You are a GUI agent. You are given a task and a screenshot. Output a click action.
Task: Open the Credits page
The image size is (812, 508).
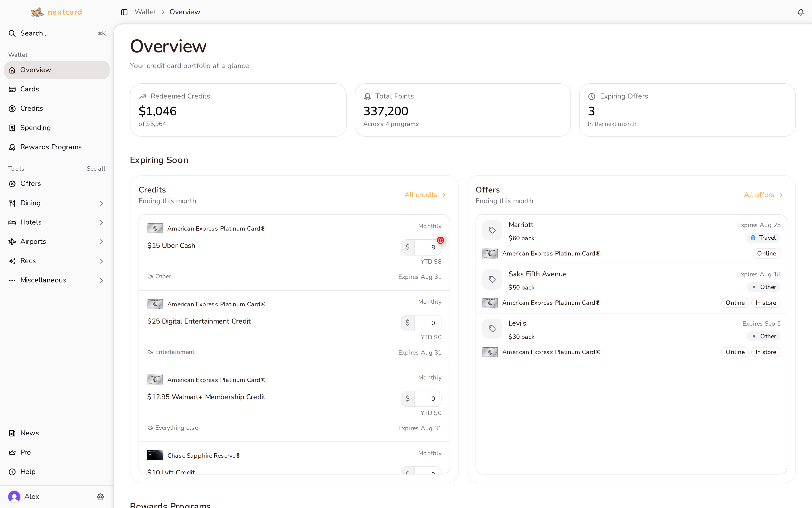[x=57, y=109]
